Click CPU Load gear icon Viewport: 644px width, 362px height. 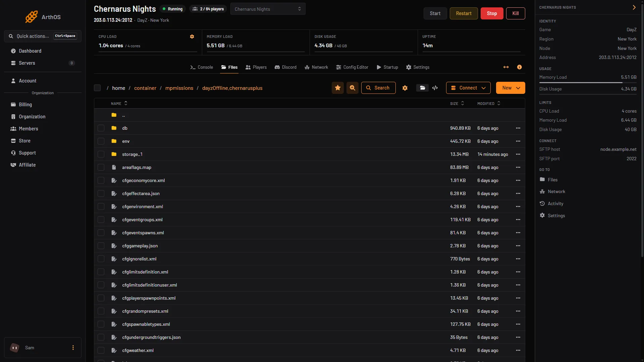pyautogui.click(x=192, y=37)
